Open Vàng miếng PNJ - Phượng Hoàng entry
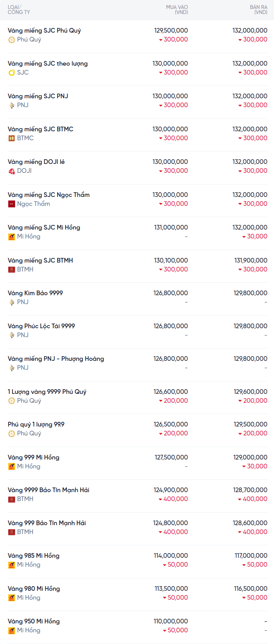Viewport: 274px width, 644px height. click(56, 359)
